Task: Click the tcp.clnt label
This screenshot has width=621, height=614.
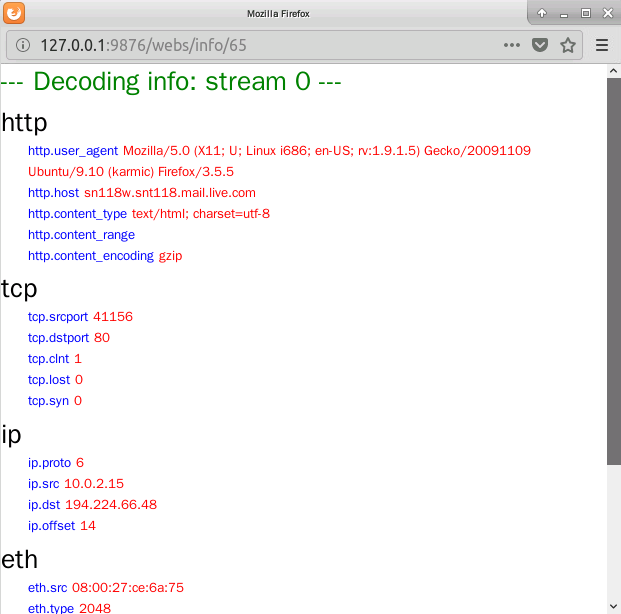Action: [48, 359]
